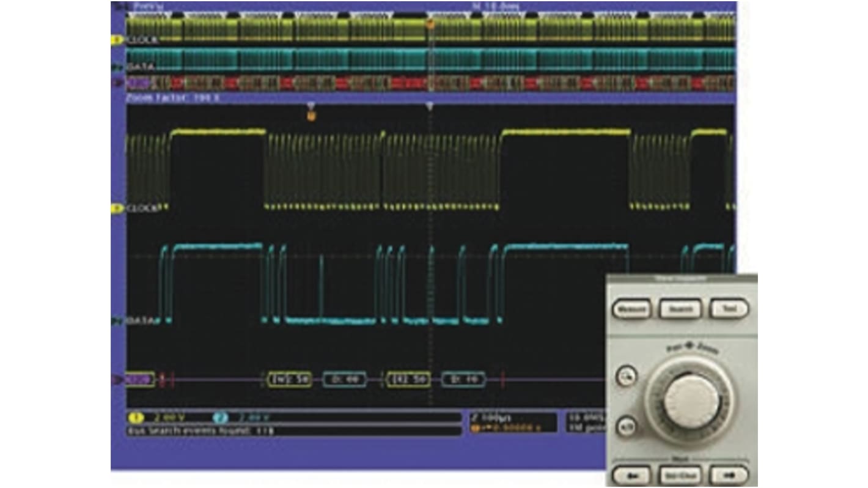The image size is (868, 488).
Task: Select the DATA indicator in the overview strip
Action: (117, 66)
